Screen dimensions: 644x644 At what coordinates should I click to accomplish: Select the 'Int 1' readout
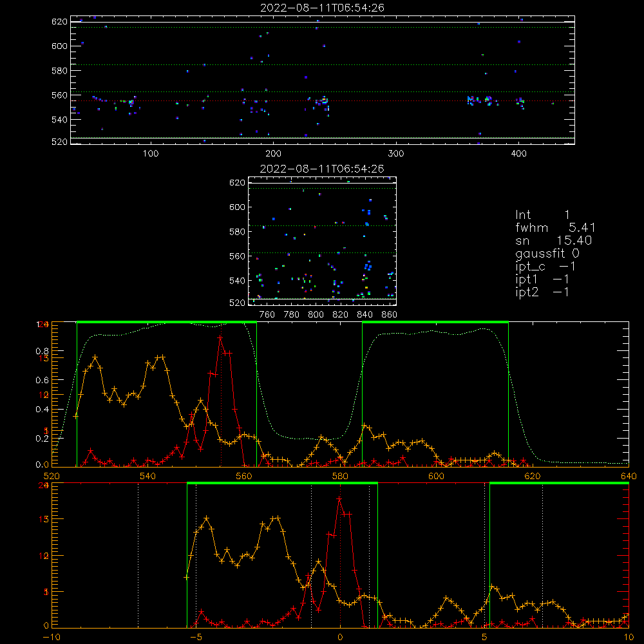click(x=542, y=215)
